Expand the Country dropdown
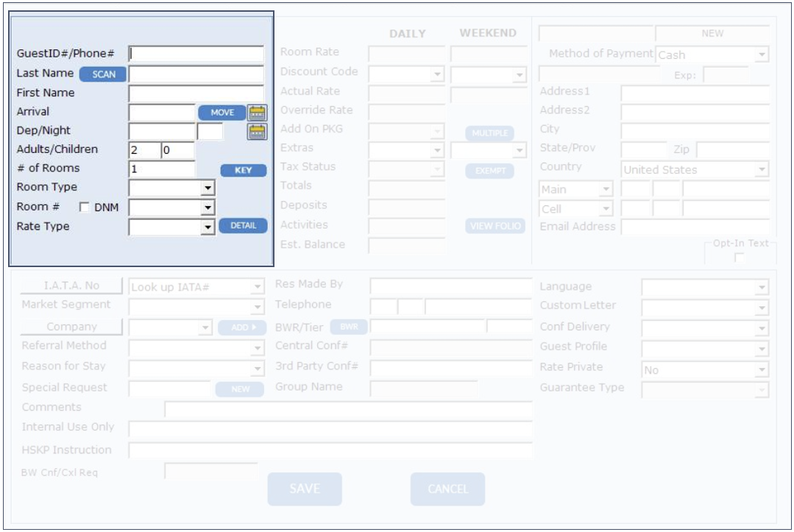The image size is (794, 532). (x=762, y=170)
